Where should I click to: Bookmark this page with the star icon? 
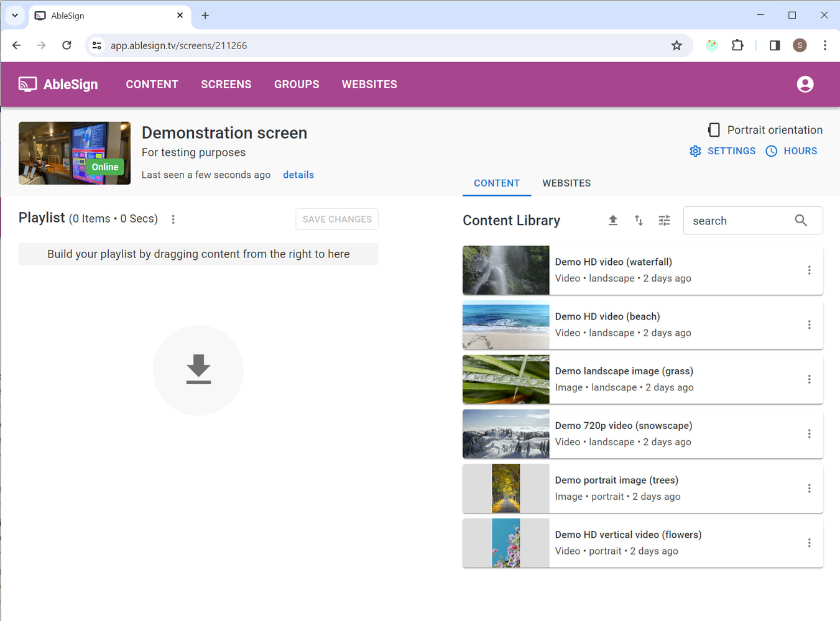[676, 45]
